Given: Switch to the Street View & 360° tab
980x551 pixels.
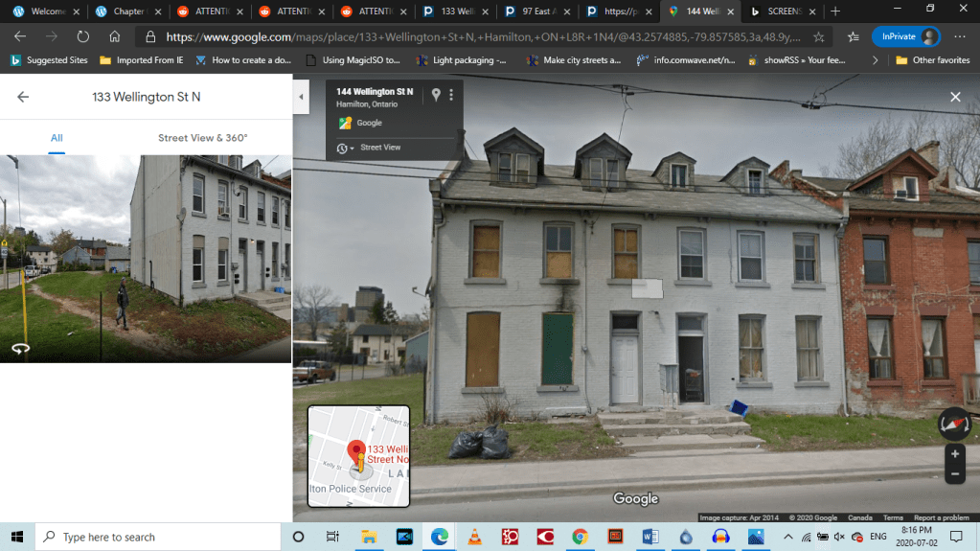Looking at the screenshot, I should click(203, 138).
